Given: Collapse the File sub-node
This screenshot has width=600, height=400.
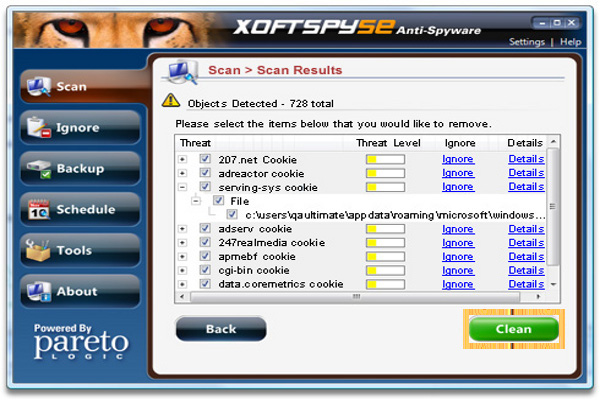Looking at the screenshot, I should pos(196,201).
